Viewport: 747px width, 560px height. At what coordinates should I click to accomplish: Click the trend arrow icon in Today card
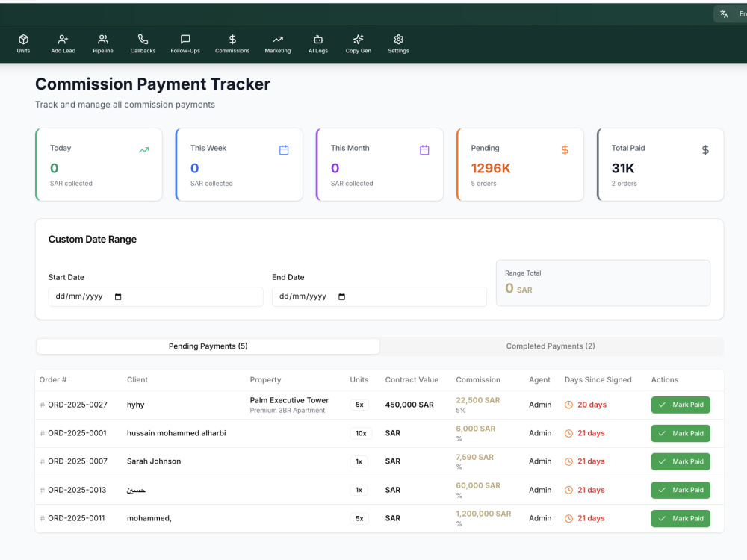tap(144, 150)
